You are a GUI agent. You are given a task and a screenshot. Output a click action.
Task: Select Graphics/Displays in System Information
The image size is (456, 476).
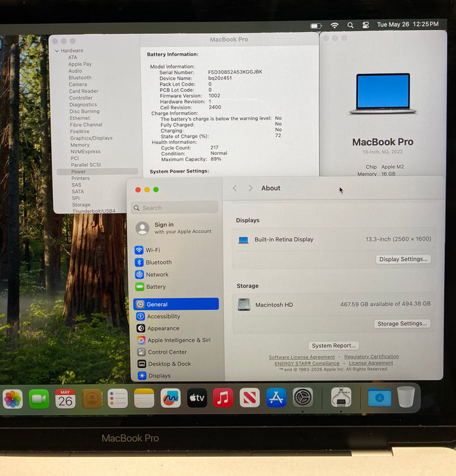[x=91, y=138]
